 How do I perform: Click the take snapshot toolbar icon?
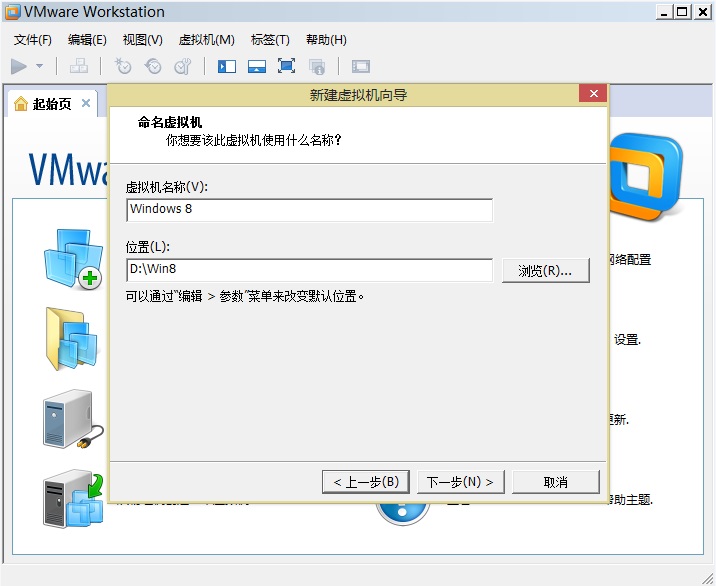pos(123,66)
